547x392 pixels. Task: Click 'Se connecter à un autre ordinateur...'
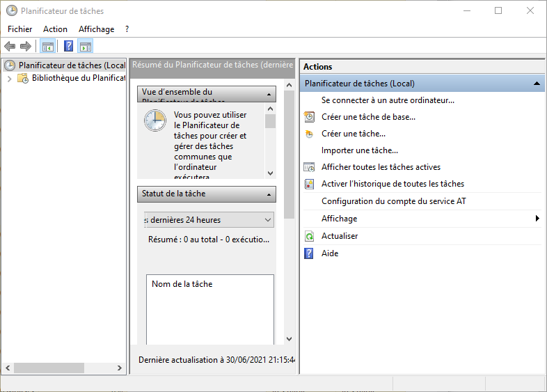388,100
